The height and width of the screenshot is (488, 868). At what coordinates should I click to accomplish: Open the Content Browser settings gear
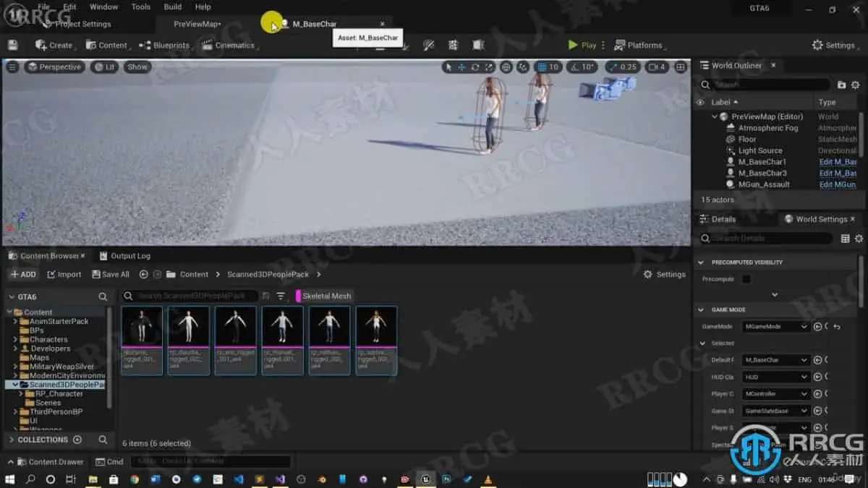[648, 274]
